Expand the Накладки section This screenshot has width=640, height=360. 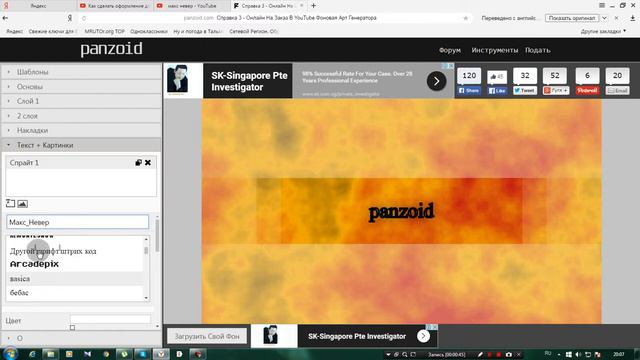[x=81, y=130]
